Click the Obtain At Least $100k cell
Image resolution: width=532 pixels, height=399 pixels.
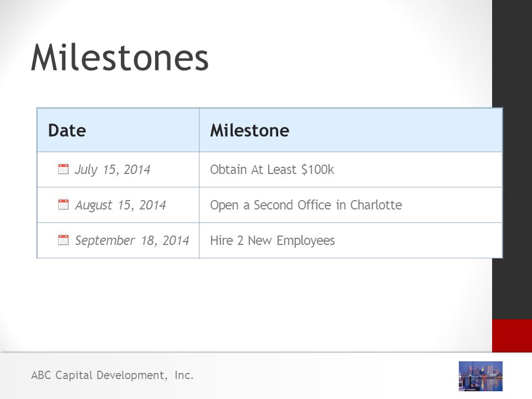click(x=350, y=170)
